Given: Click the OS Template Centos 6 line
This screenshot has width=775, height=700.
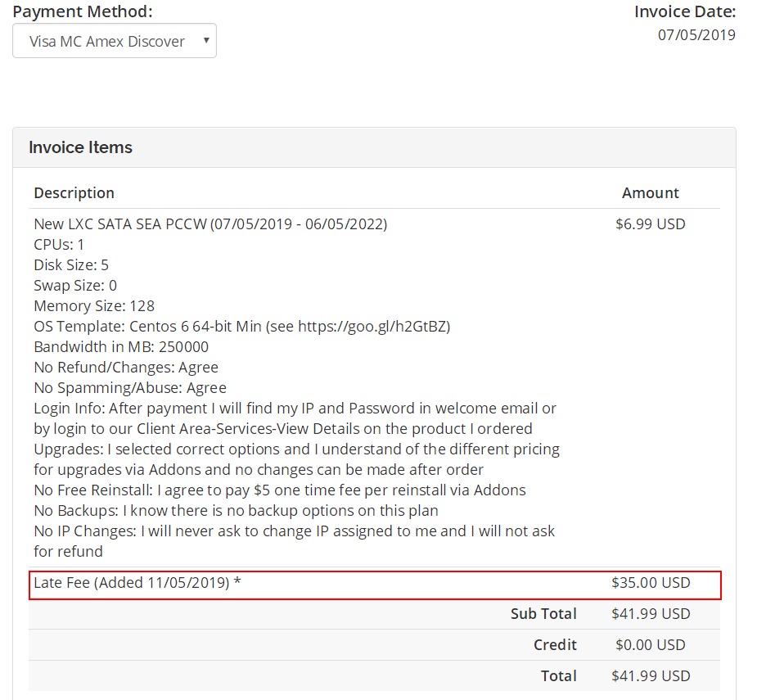Looking at the screenshot, I should tap(241, 327).
